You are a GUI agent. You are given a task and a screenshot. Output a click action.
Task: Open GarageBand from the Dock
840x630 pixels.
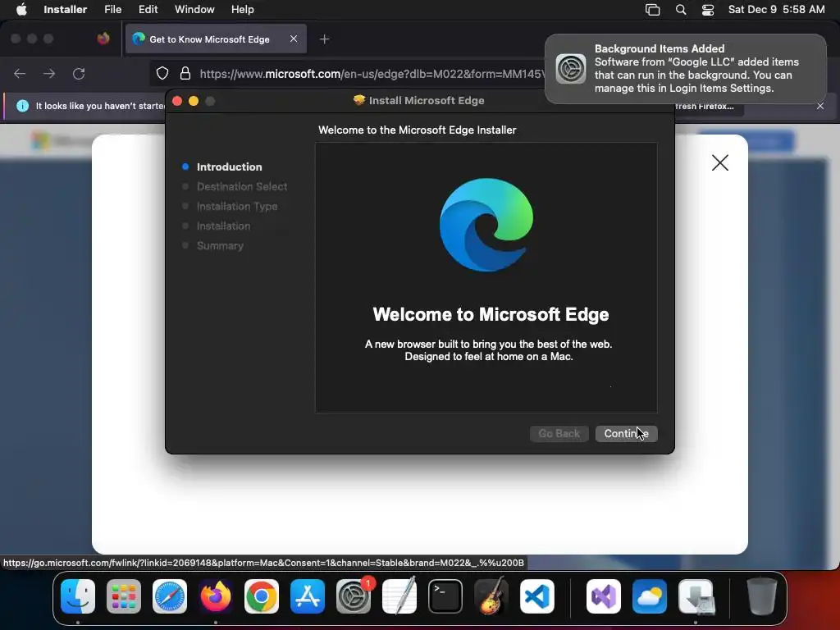[x=491, y=596]
